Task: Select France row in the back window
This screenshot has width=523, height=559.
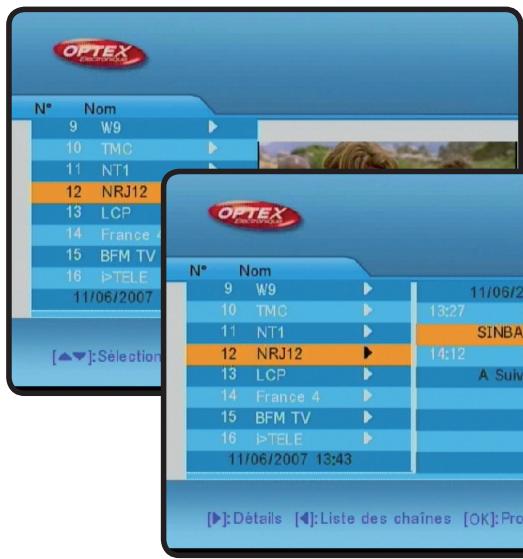Action: (x=96, y=235)
